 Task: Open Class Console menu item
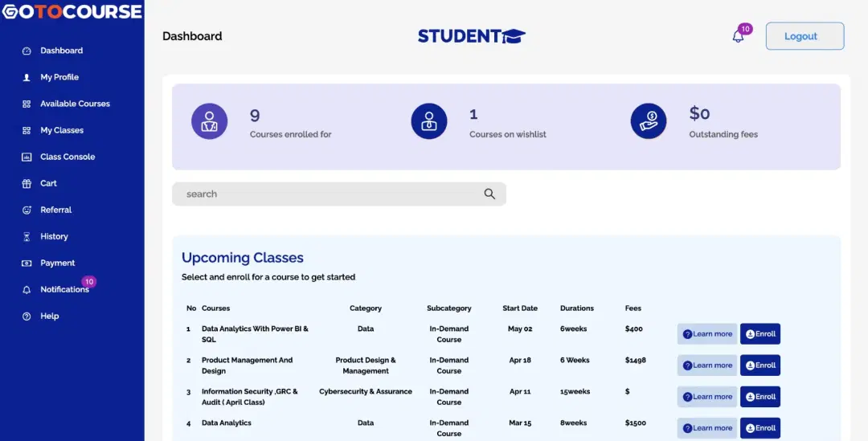coord(68,157)
